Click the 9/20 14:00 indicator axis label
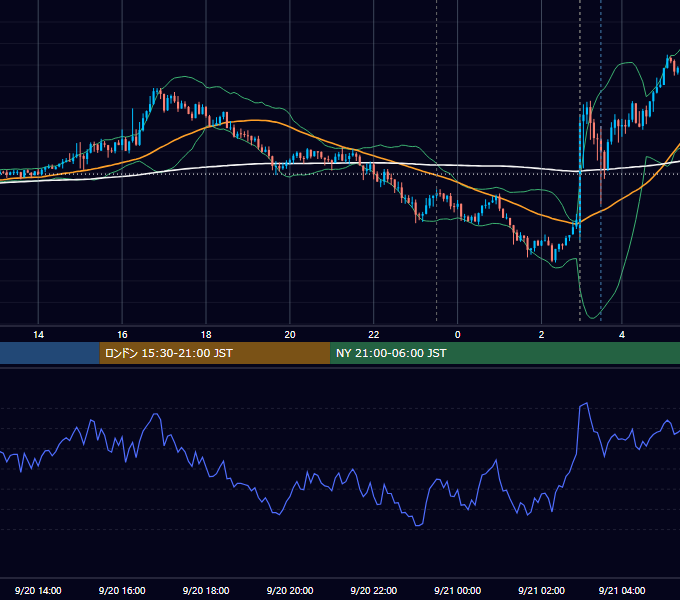680x600 pixels. [x=38, y=590]
